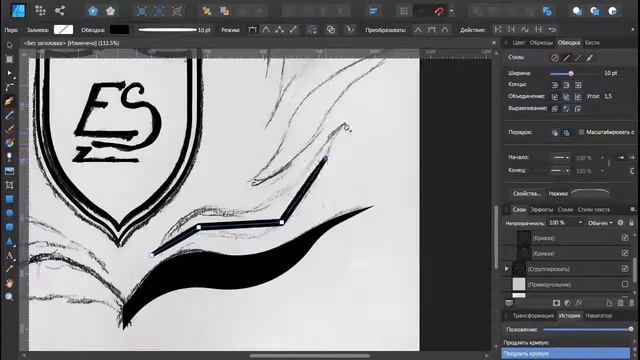The width and height of the screenshot is (640, 360).
Task: Convert node to Smooth in Преобразовать
Action: point(431,30)
